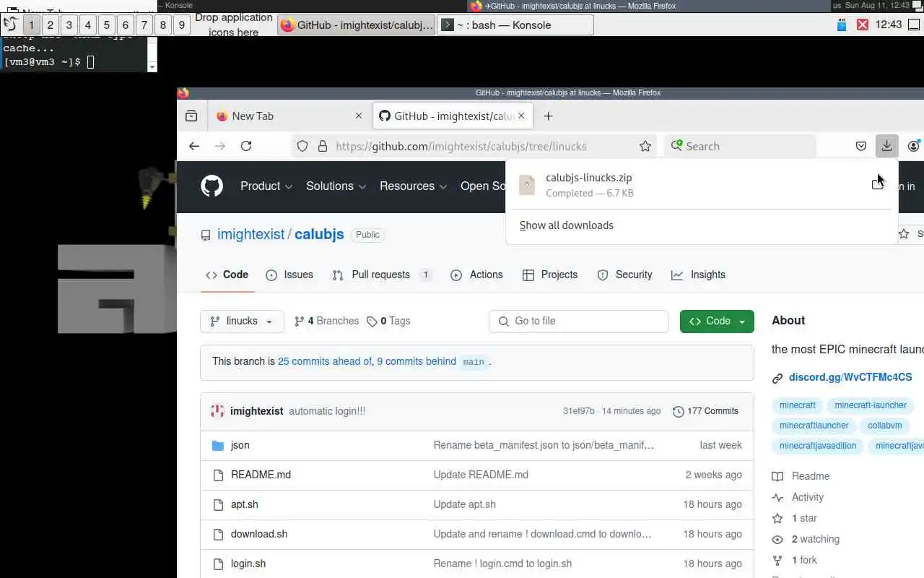924x578 pixels.
Task: Open the imightexist owner link
Action: (251, 234)
